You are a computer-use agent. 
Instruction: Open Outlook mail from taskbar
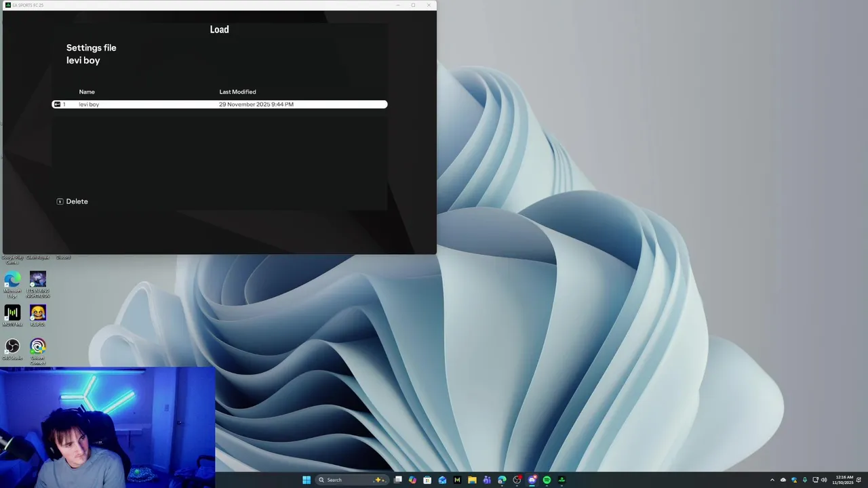coord(442,480)
